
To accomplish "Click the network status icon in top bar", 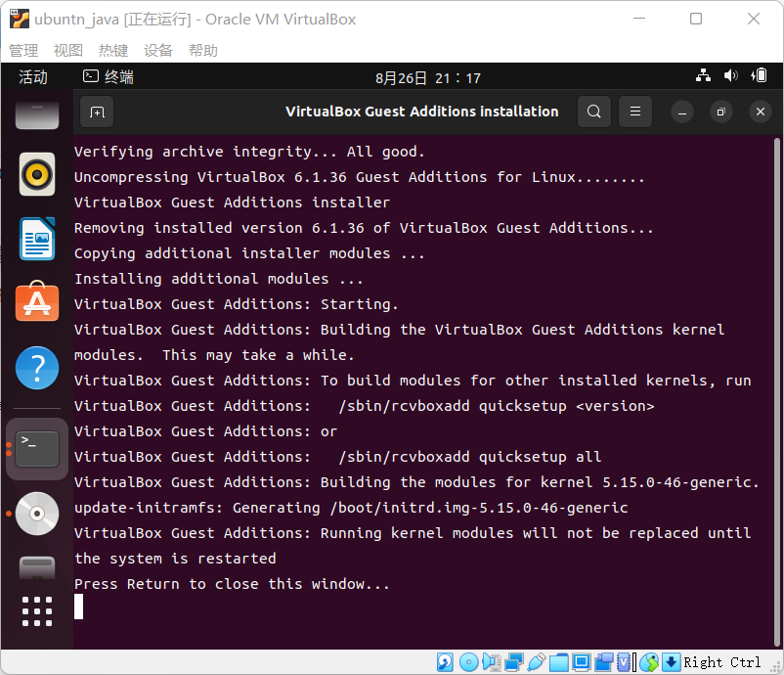I will point(703,76).
